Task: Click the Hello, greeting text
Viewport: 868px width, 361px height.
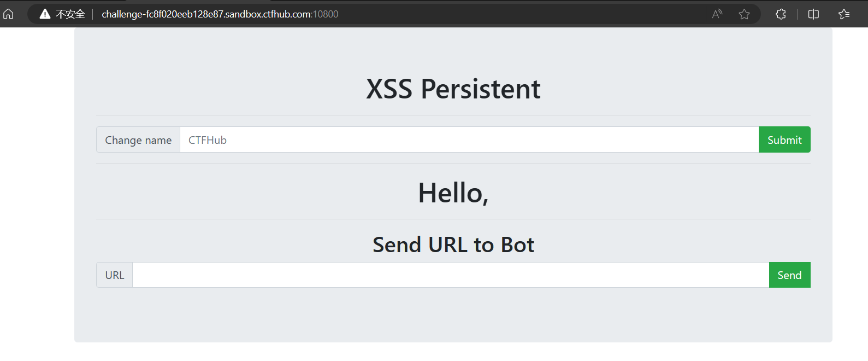Action: (453, 193)
